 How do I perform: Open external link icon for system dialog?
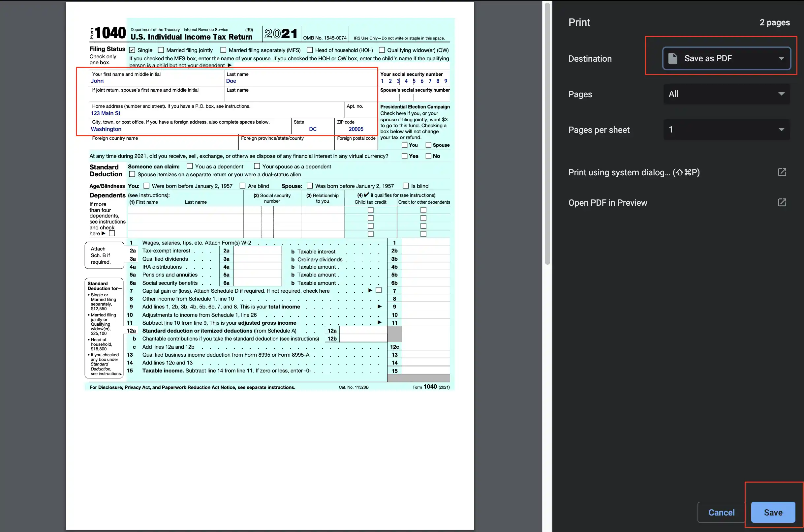(x=782, y=172)
